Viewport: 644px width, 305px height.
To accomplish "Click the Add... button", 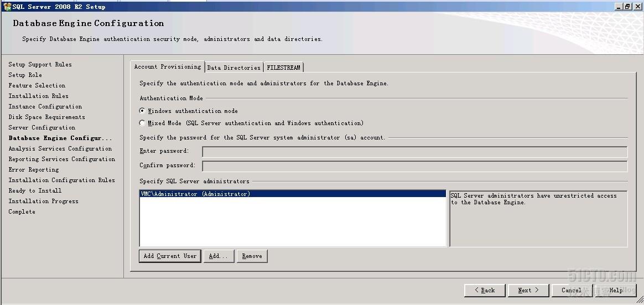I will click(x=219, y=256).
